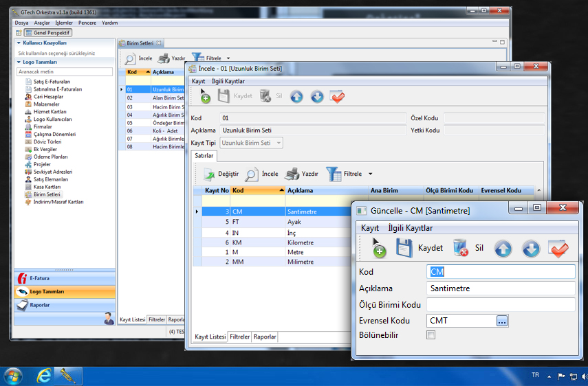Open the Filtrele dropdown arrow in Satırlar toolbar
Image resolution: width=588 pixels, height=386 pixels.
371,174
